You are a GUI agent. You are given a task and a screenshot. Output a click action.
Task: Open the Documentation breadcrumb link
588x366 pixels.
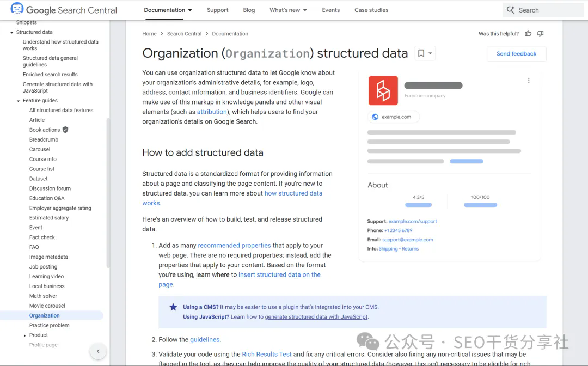click(x=230, y=34)
